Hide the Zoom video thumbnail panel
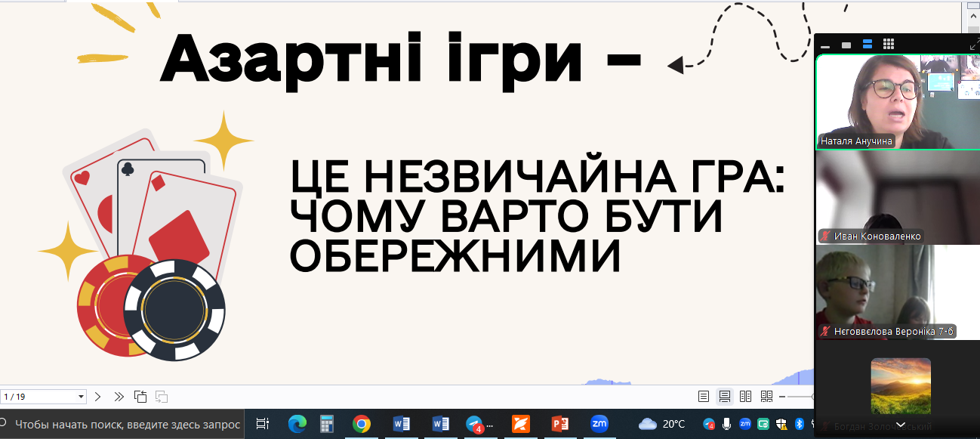Image resolution: width=980 pixels, height=439 pixels. click(825, 45)
